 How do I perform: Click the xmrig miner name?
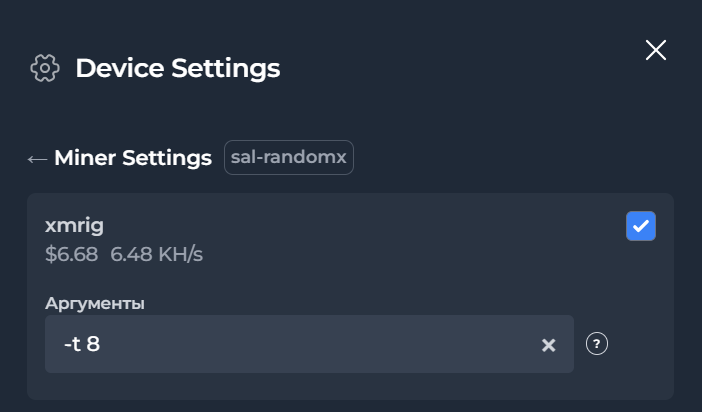(x=74, y=225)
